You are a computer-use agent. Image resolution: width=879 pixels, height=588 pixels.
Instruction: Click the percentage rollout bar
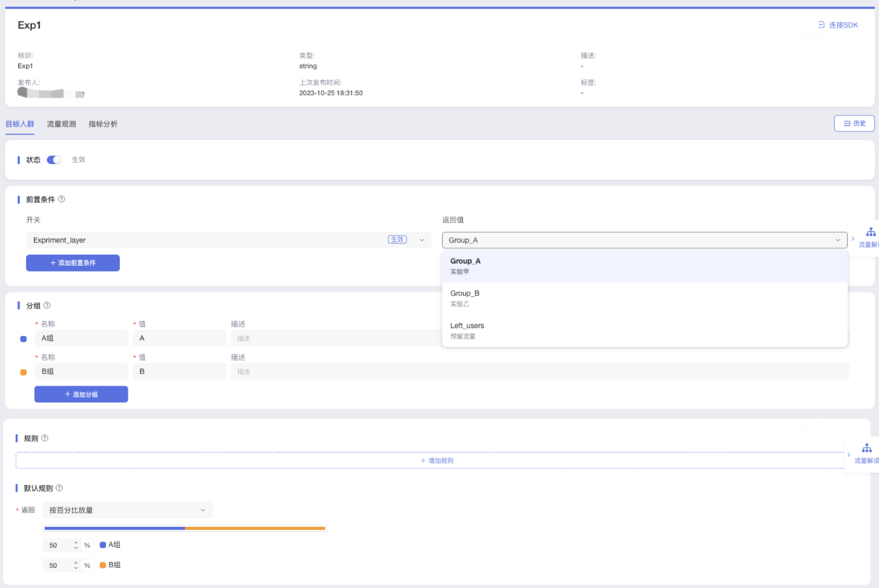tap(185, 528)
